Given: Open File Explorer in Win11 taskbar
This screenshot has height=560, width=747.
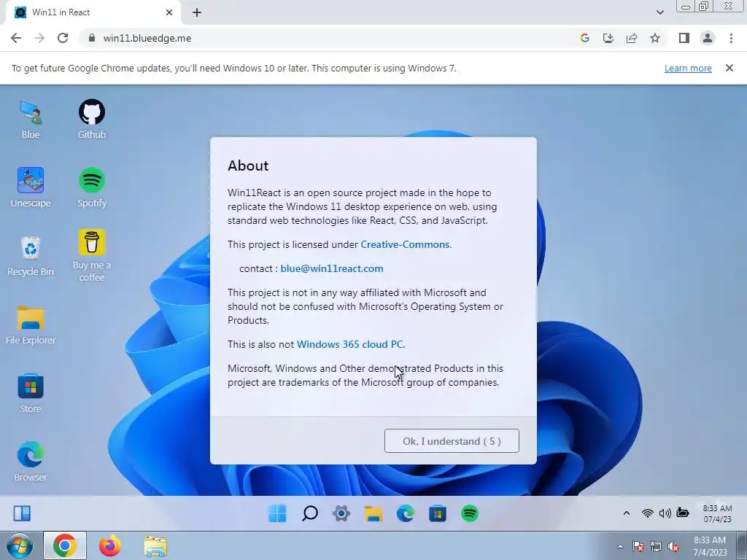Looking at the screenshot, I should [373, 513].
